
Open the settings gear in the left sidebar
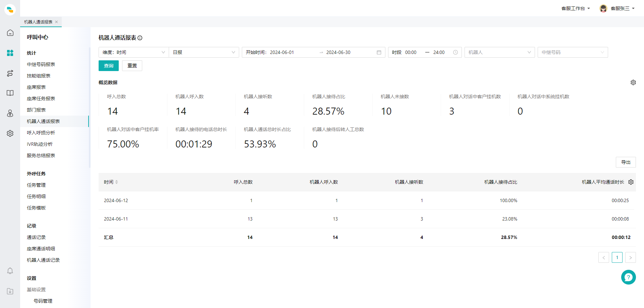10,133
